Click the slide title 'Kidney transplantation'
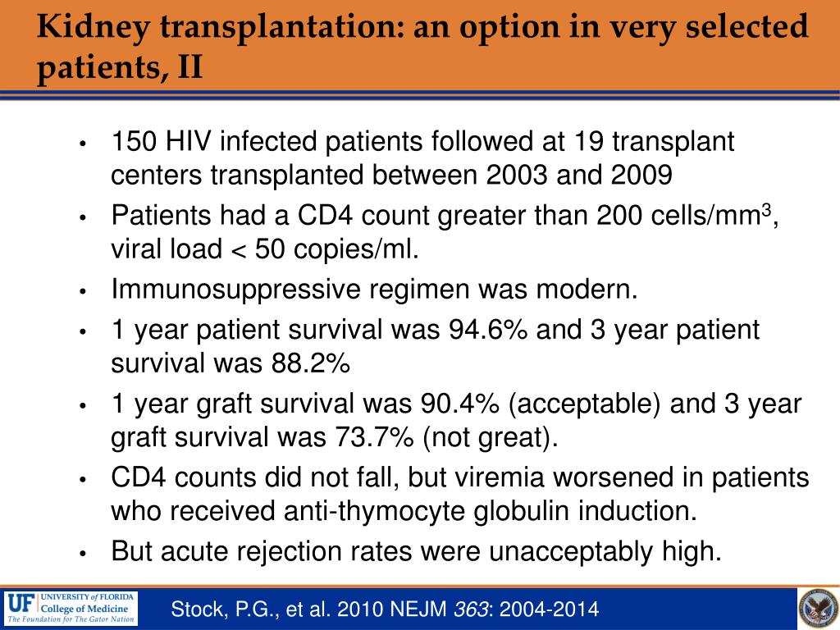 (x=422, y=46)
